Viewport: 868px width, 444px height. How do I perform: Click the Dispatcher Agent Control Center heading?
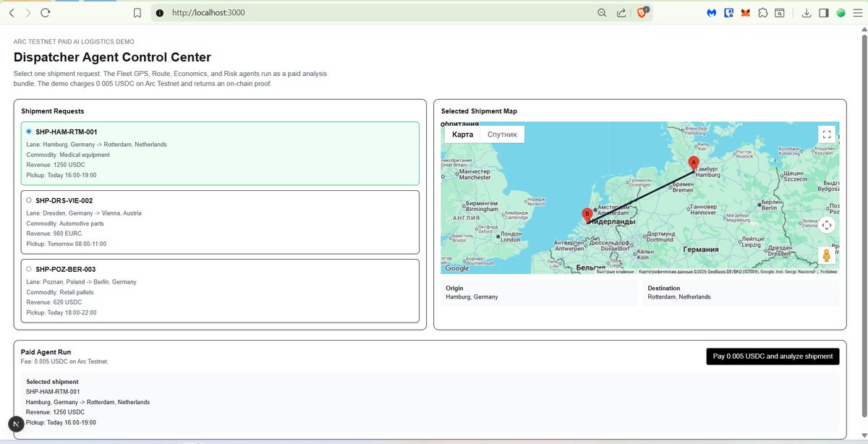112,57
